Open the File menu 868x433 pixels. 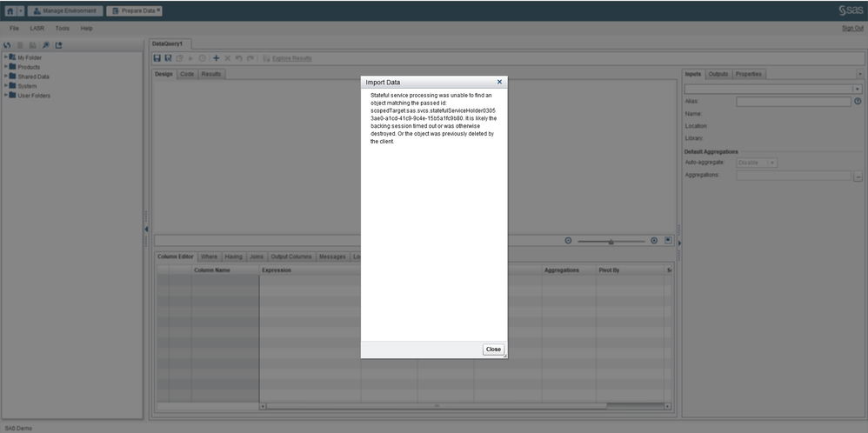click(x=15, y=28)
